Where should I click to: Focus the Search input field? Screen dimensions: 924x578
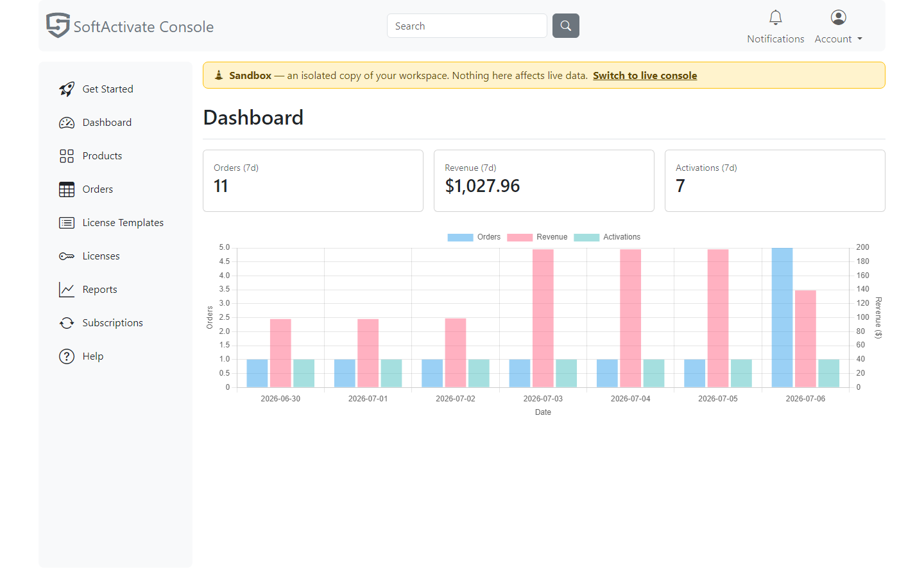[x=467, y=26]
